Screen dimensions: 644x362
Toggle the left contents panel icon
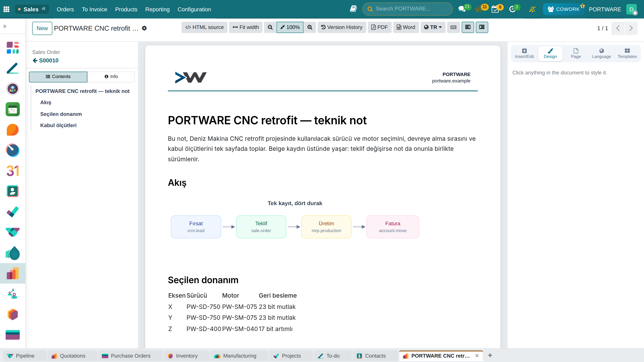click(468, 27)
